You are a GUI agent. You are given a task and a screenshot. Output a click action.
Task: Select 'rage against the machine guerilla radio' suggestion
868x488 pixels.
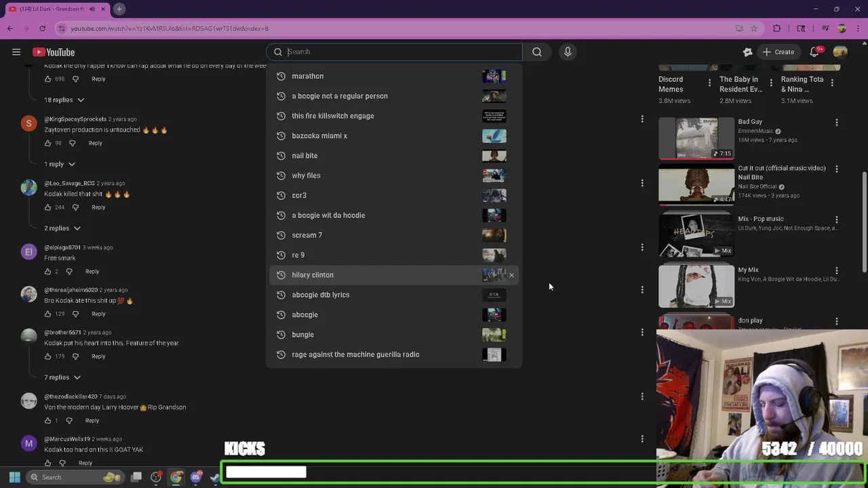(x=394, y=354)
